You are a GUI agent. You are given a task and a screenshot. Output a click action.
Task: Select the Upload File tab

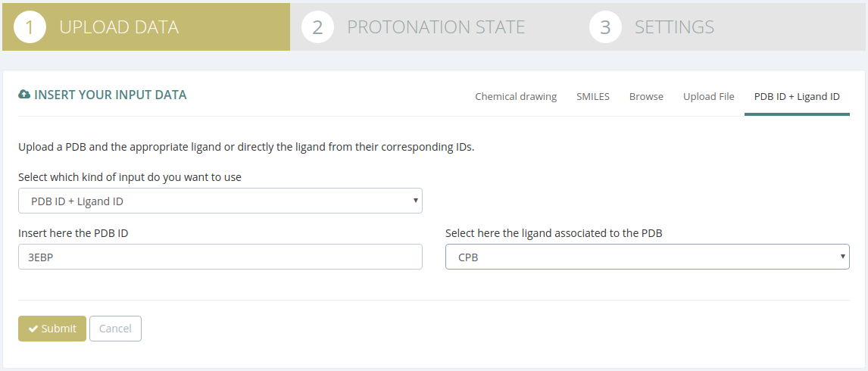709,96
